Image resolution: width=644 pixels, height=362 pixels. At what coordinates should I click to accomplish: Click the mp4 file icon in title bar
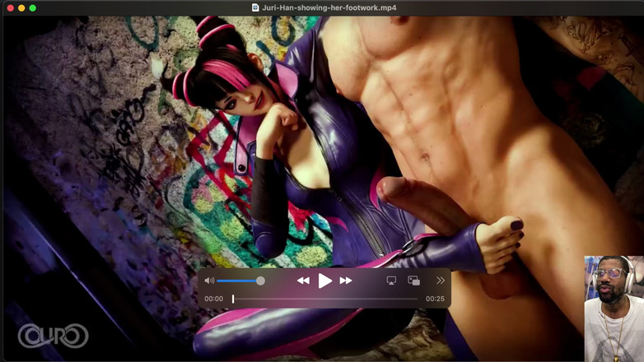pyautogui.click(x=255, y=7)
